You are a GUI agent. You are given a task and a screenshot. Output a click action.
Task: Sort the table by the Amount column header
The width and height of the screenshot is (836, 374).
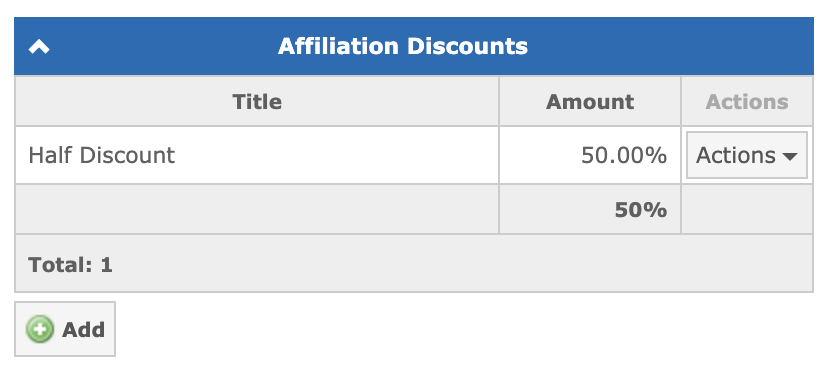click(x=590, y=101)
